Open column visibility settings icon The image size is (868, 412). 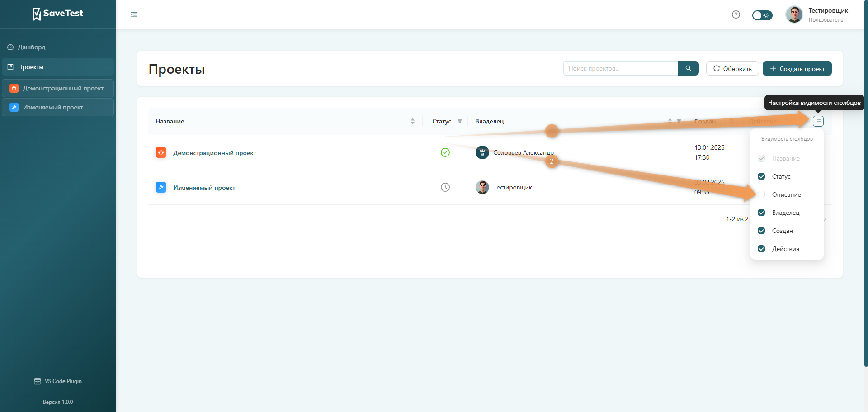point(818,121)
